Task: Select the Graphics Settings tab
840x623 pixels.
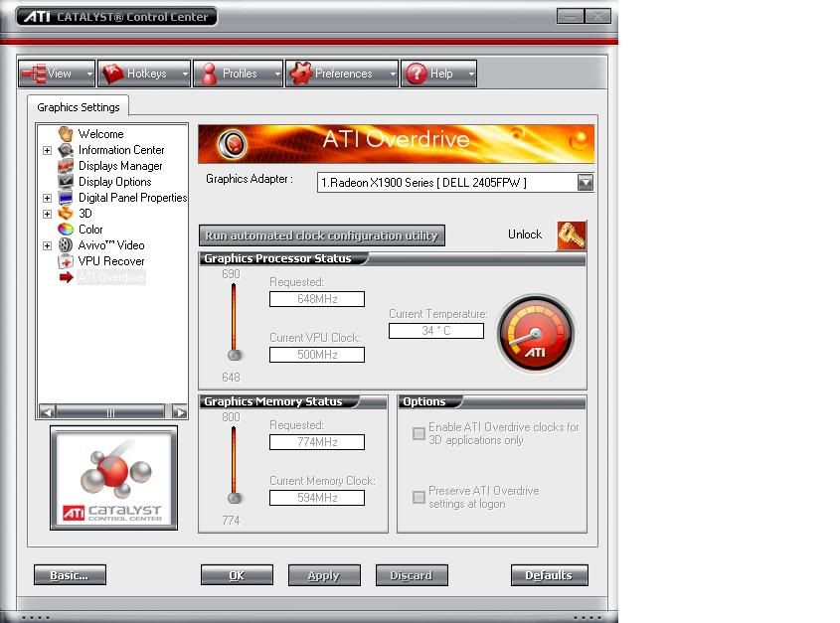Action: point(79,107)
